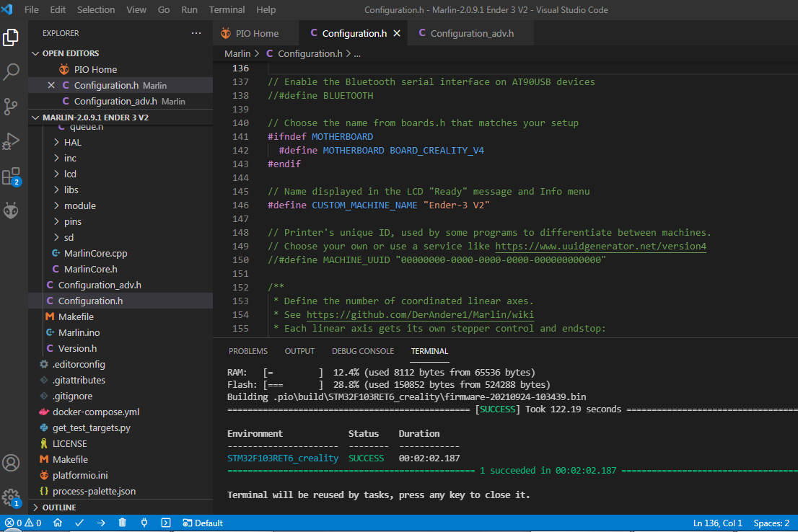Open the Search view in activity bar
The height and width of the screenshot is (532, 798).
12,72
